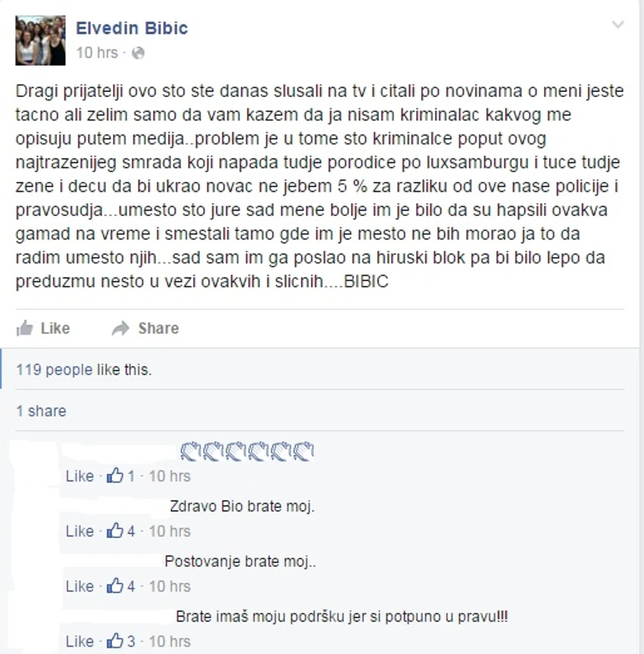Image resolution: width=644 pixels, height=654 pixels.
Task: View the 119 people who like this
Action: pyautogui.click(x=84, y=370)
